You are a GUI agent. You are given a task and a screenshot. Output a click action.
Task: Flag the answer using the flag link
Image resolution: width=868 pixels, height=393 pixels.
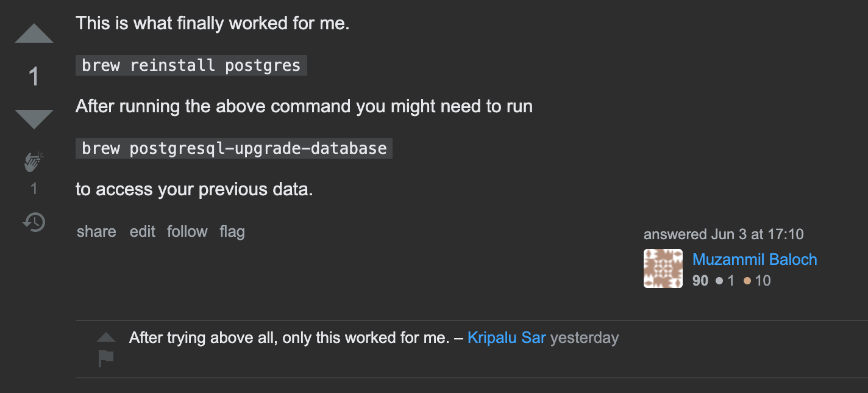(232, 232)
